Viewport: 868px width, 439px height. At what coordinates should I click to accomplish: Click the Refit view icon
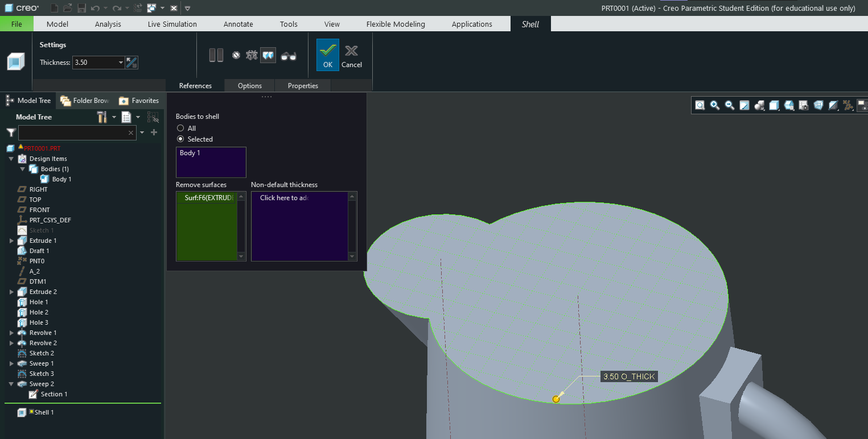[700, 105]
